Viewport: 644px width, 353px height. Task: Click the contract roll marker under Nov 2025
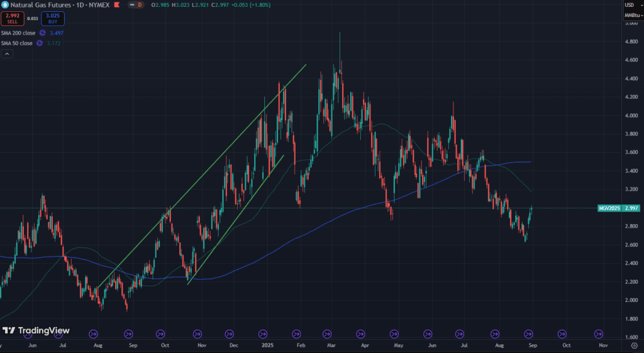coord(599,334)
